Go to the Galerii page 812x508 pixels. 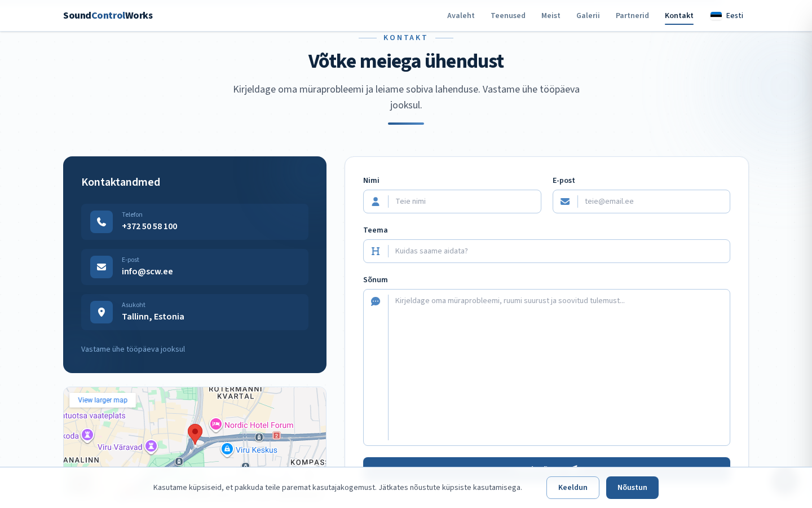[588, 15]
